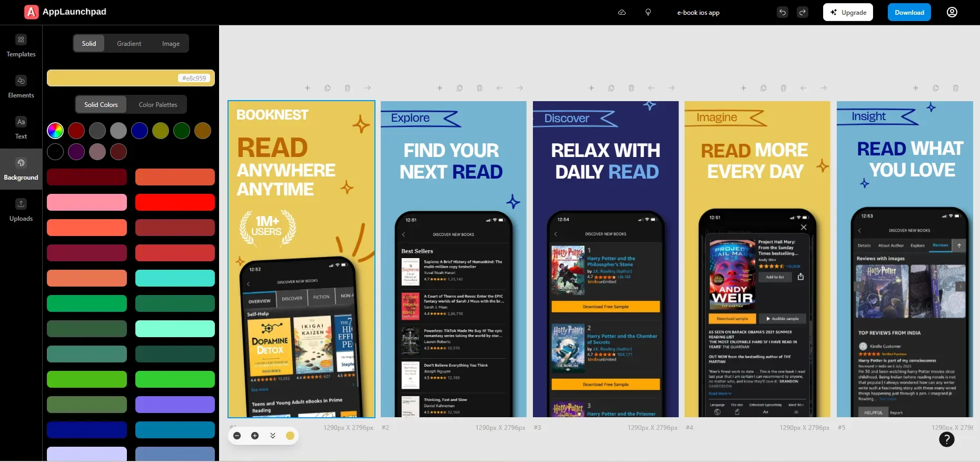Choose the mint green rectangular swatch

(175, 329)
